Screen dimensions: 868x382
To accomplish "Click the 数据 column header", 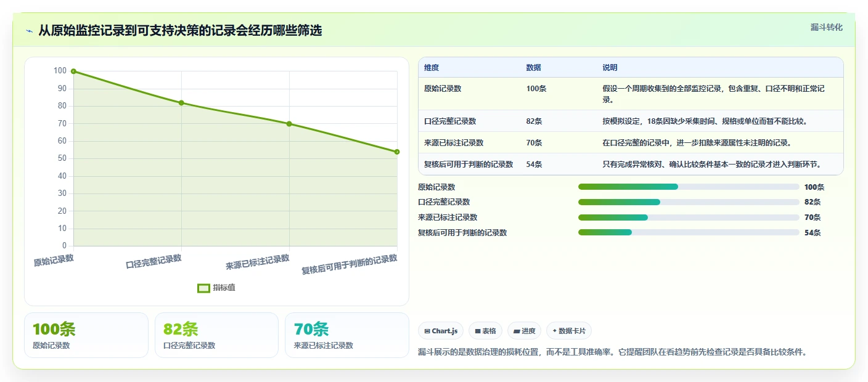I will pos(534,68).
